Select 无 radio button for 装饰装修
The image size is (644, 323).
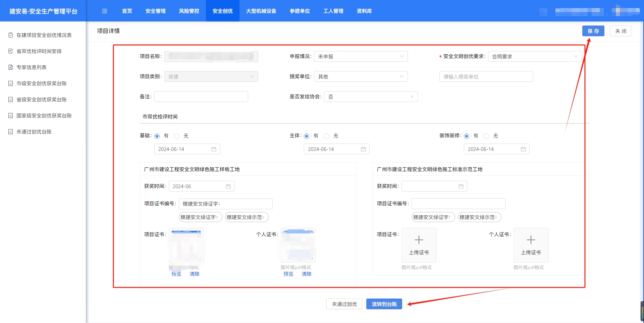tap(486, 136)
